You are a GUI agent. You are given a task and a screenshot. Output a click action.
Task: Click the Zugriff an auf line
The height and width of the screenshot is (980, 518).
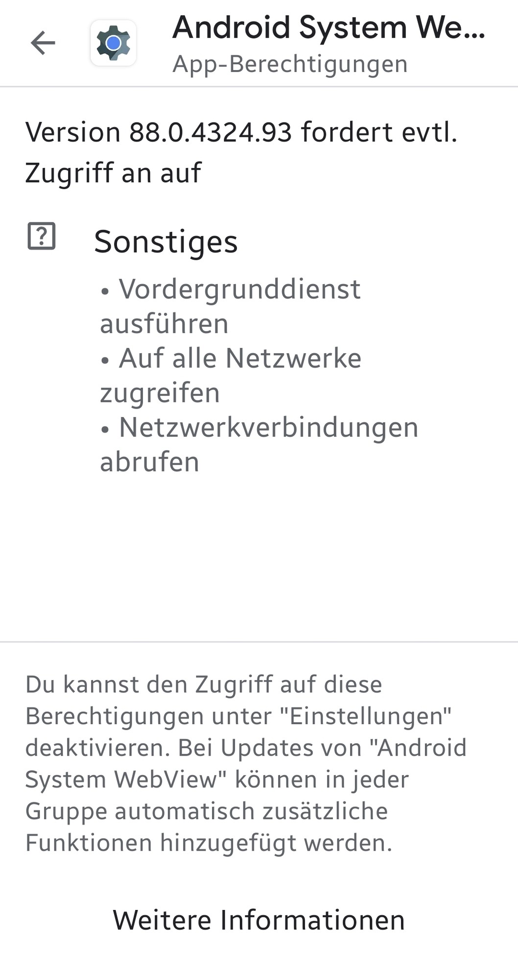click(113, 173)
